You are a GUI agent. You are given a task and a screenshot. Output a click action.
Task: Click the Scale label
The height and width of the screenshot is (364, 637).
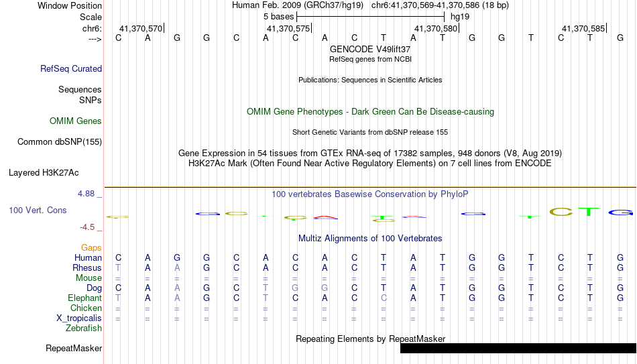91,17
